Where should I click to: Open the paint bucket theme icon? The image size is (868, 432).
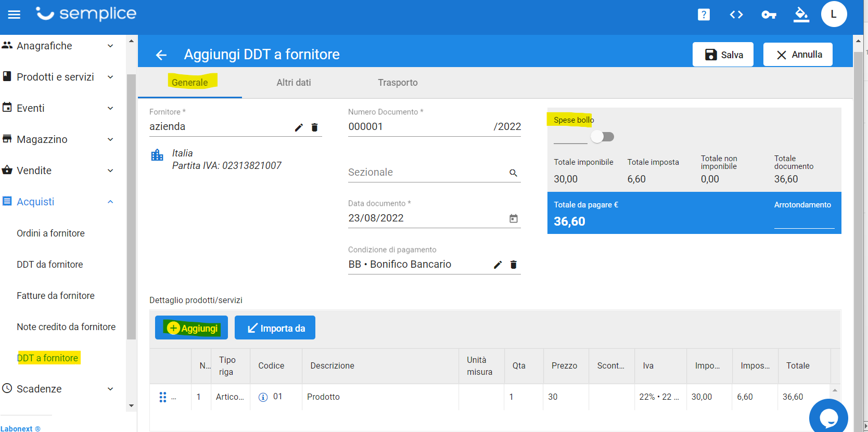pyautogui.click(x=801, y=15)
